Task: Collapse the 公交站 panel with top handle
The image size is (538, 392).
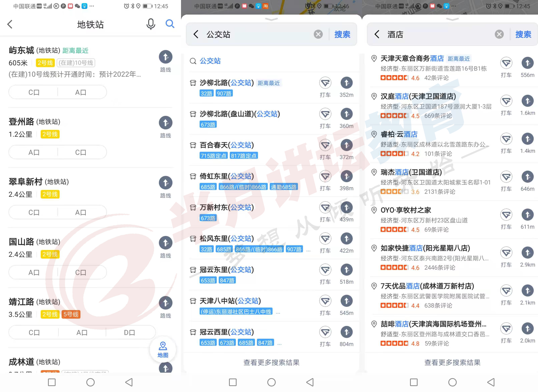Action: coord(271,19)
